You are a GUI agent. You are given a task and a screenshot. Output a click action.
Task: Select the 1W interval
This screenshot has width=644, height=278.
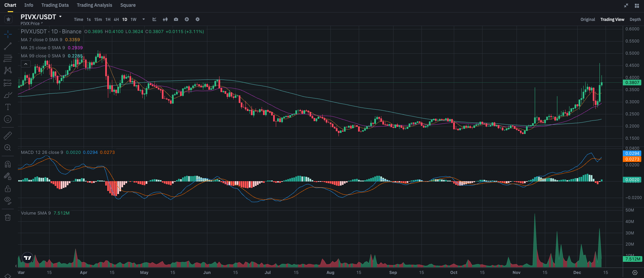(134, 20)
